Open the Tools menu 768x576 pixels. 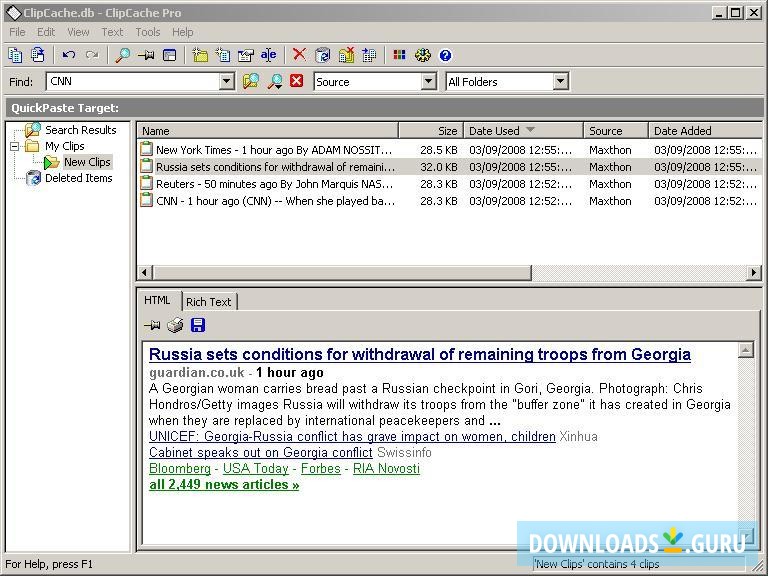(147, 32)
